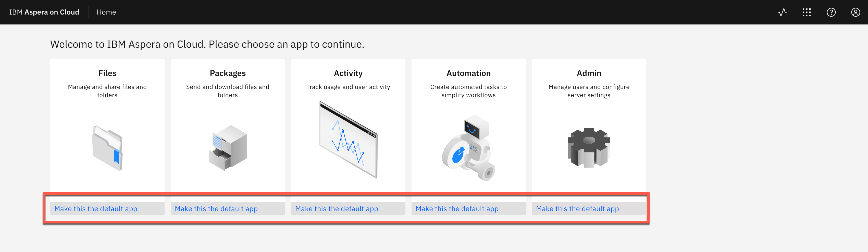This screenshot has width=868, height=252.
Task: Make Activity the default app
Action: coord(336,209)
